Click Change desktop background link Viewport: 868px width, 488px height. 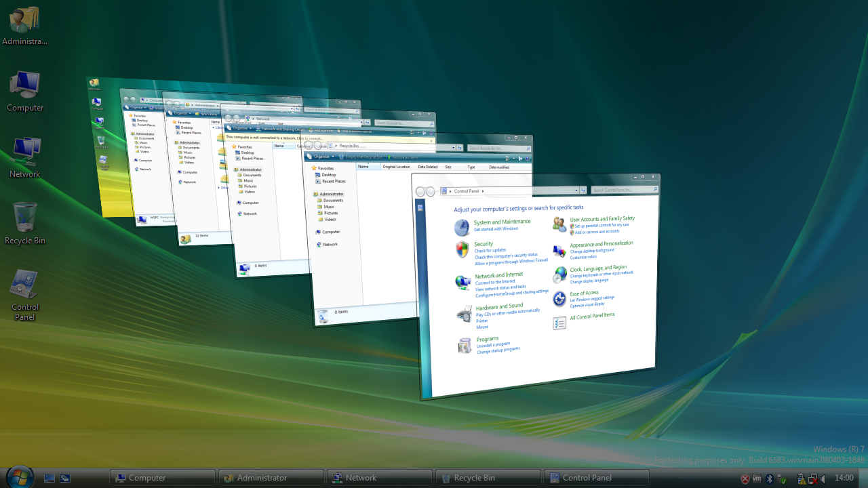(592, 250)
